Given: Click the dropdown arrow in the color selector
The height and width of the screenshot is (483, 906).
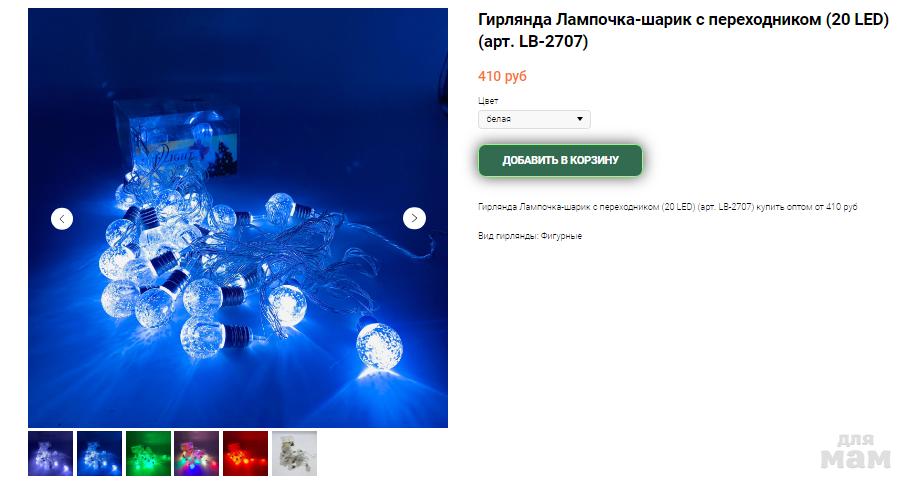Looking at the screenshot, I should click(580, 119).
